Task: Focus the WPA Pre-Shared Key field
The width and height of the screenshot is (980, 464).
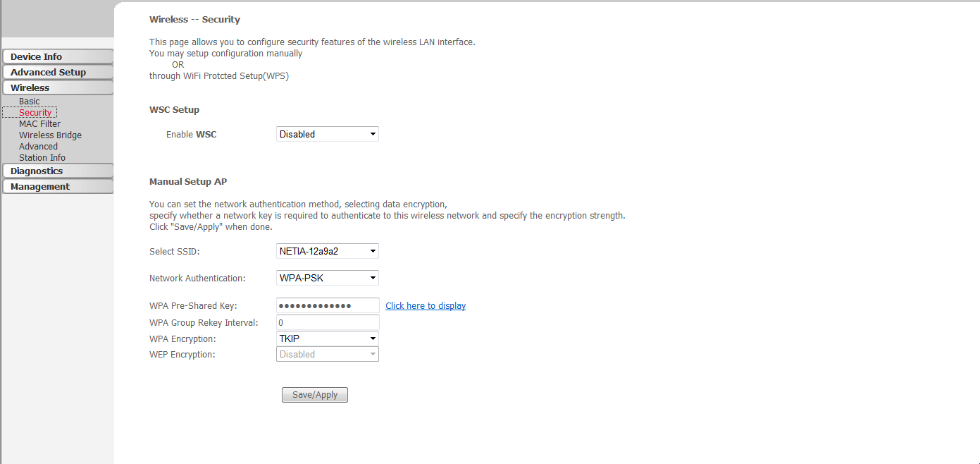Action: point(328,305)
